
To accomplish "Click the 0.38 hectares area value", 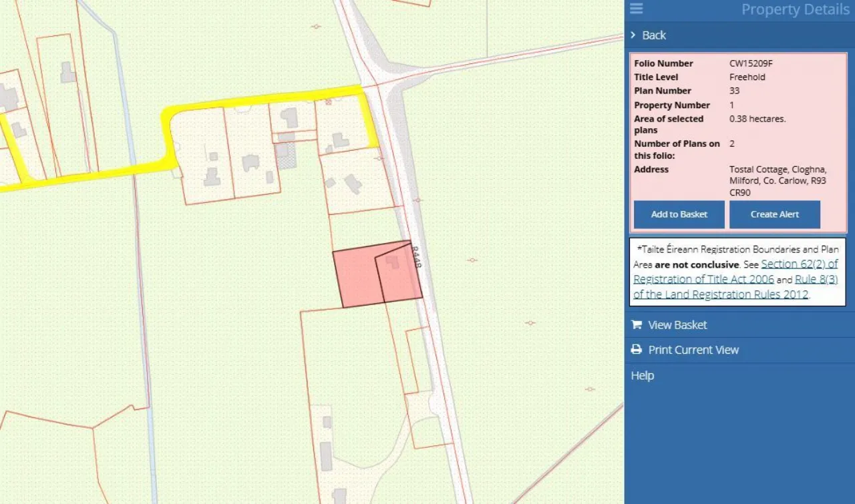I will [757, 119].
